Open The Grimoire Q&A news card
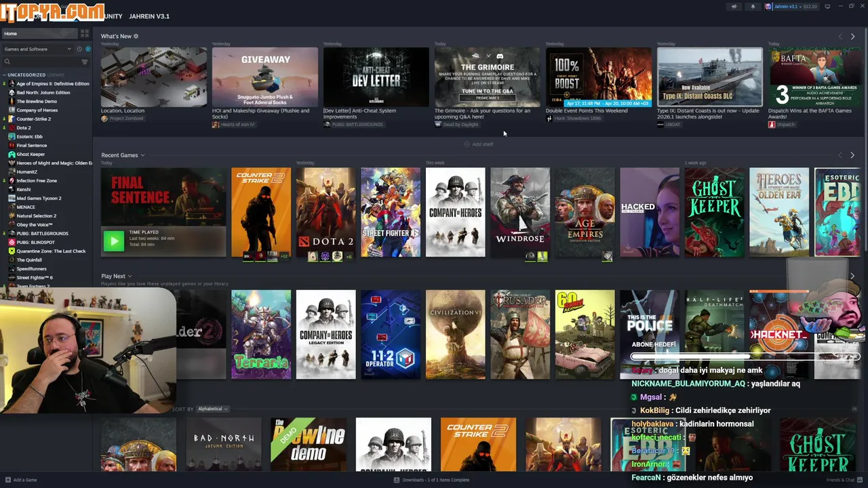 point(487,77)
